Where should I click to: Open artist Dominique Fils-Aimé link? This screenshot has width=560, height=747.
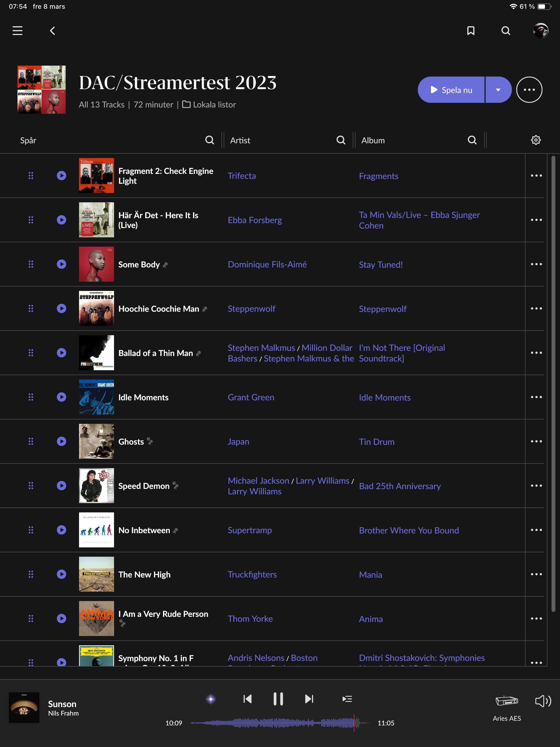pos(267,264)
